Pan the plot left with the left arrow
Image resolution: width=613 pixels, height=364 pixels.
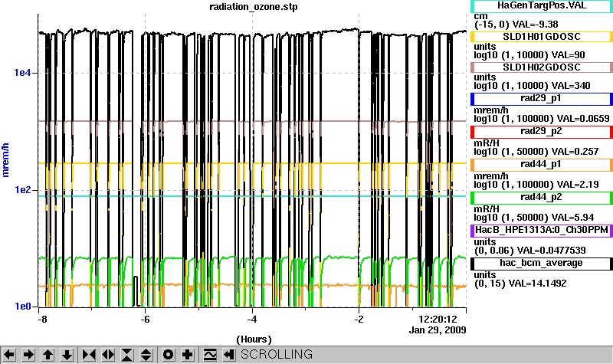9,355
